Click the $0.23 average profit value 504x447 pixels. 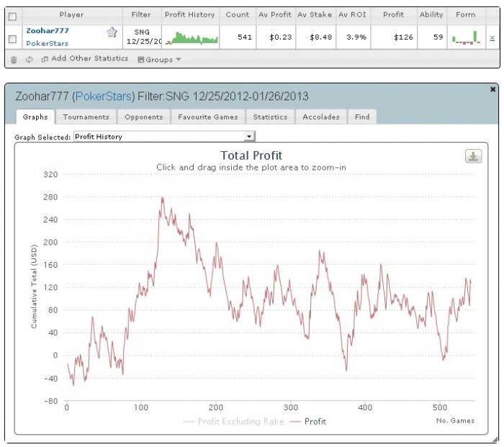tap(280, 37)
